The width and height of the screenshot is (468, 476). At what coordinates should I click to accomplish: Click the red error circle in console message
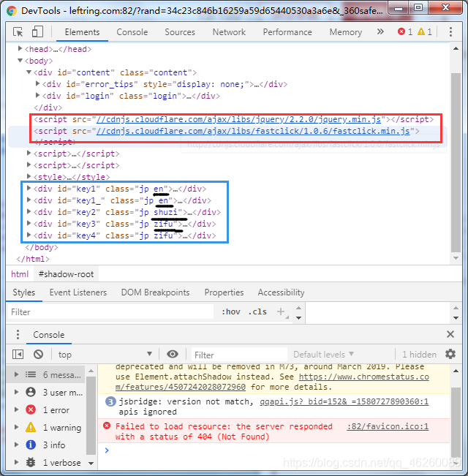click(x=107, y=426)
